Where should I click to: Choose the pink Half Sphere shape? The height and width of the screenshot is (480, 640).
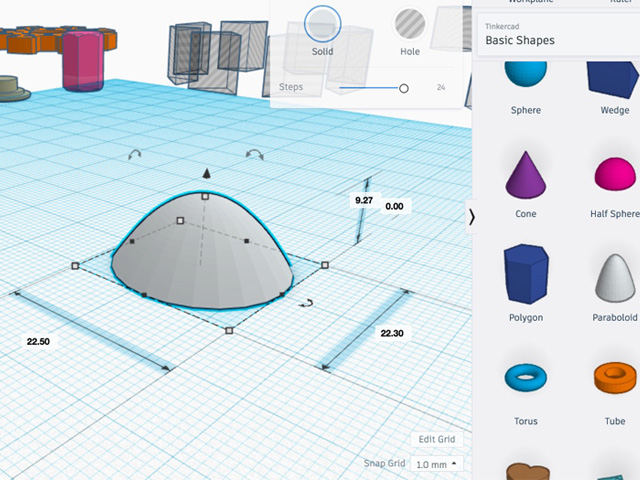(614, 177)
